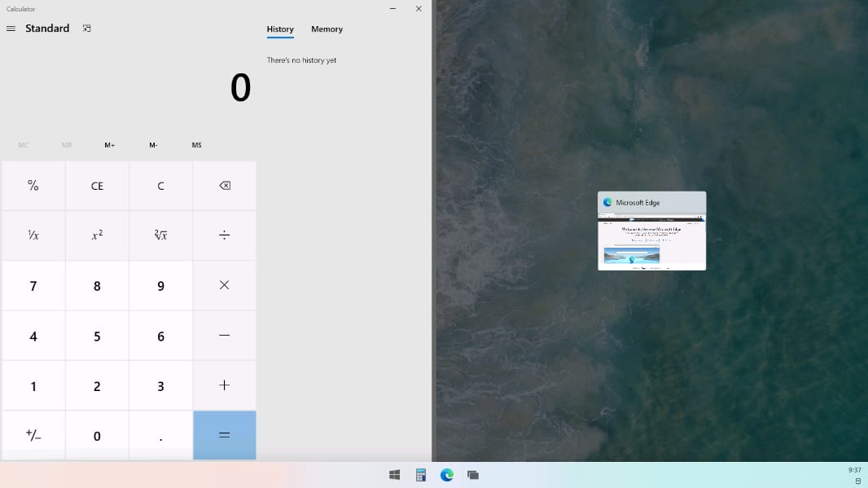Image resolution: width=868 pixels, height=488 pixels.
Task: Toggle sign with plus/minus key
Action: [x=33, y=435]
